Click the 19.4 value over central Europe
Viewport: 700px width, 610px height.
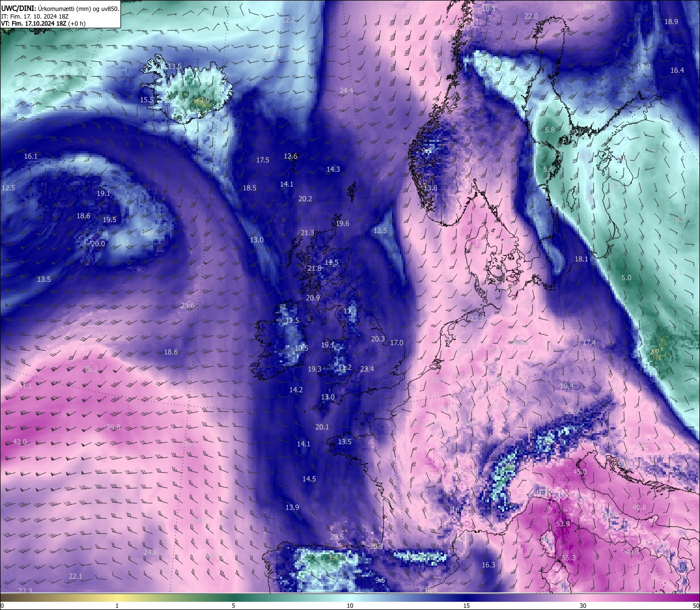[x=567, y=386]
